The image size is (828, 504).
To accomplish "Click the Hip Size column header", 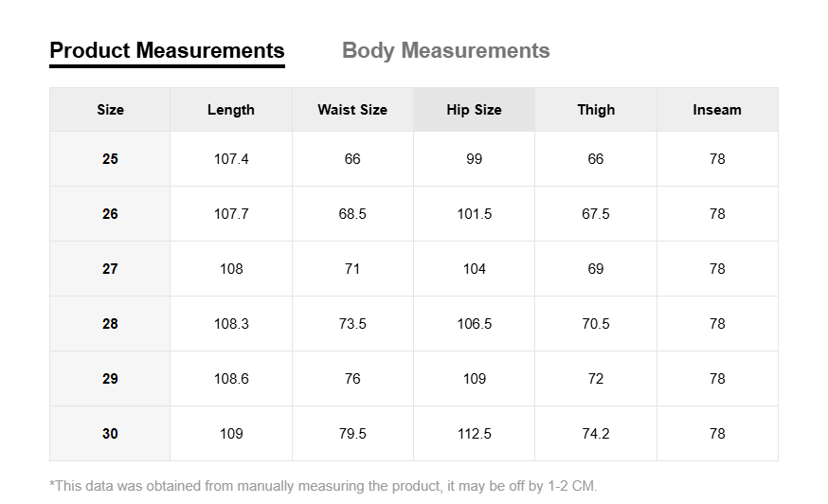I will tap(475, 109).
